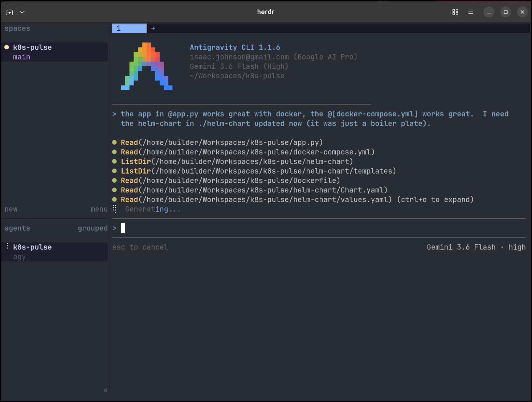Image resolution: width=532 pixels, height=402 pixels.
Task: Open the grid overview icon in titlebar
Action: [455, 12]
